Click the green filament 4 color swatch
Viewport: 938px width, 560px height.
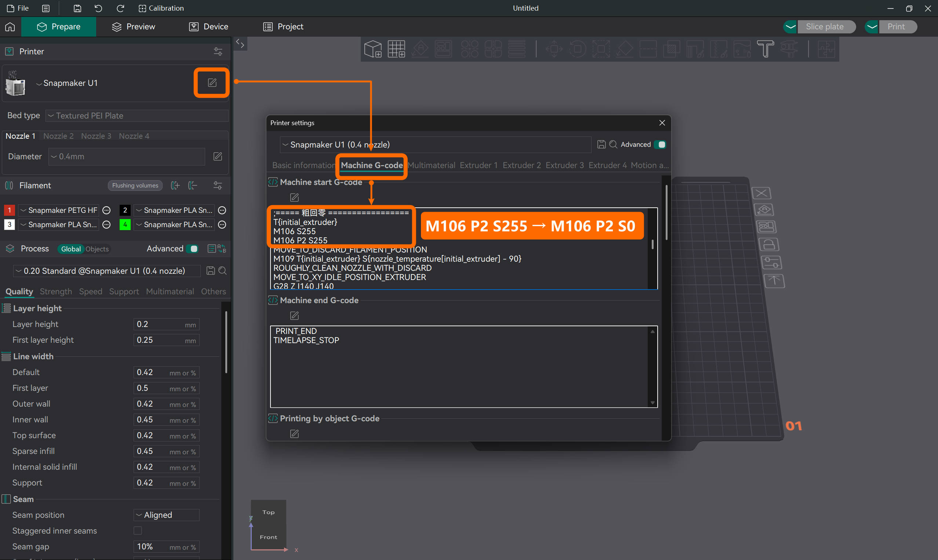point(125,225)
